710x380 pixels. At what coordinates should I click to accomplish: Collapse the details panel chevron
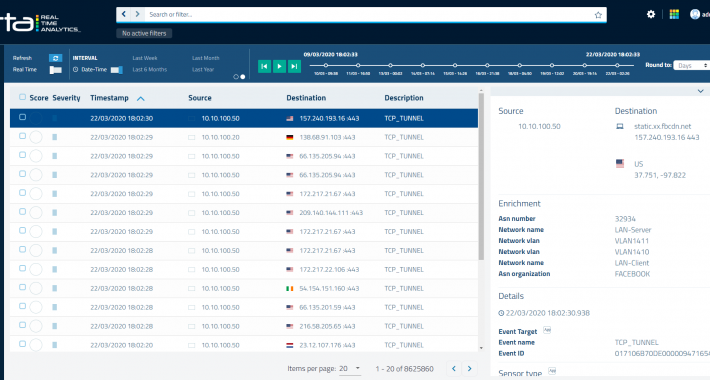pyautogui.click(x=700, y=91)
